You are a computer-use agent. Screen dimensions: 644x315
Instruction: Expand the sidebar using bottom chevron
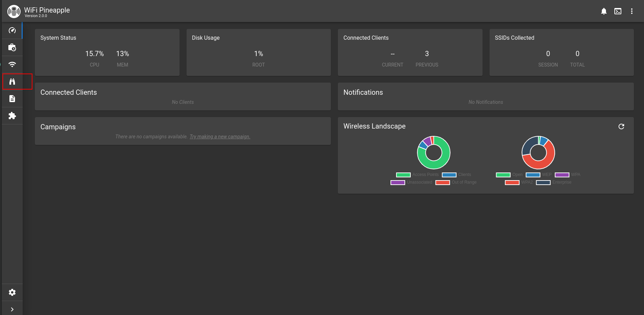(x=12, y=309)
